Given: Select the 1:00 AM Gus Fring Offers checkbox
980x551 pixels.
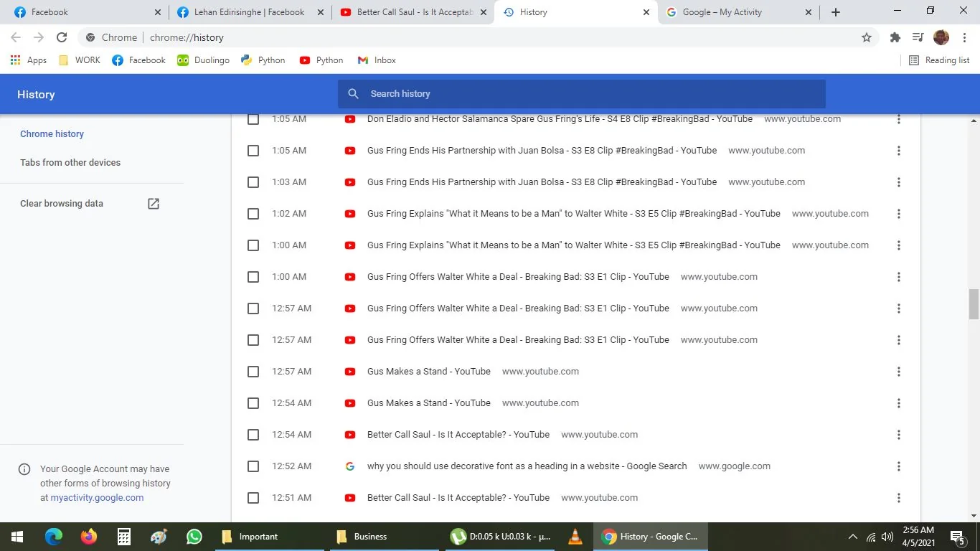Looking at the screenshot, I should point(253,277).
